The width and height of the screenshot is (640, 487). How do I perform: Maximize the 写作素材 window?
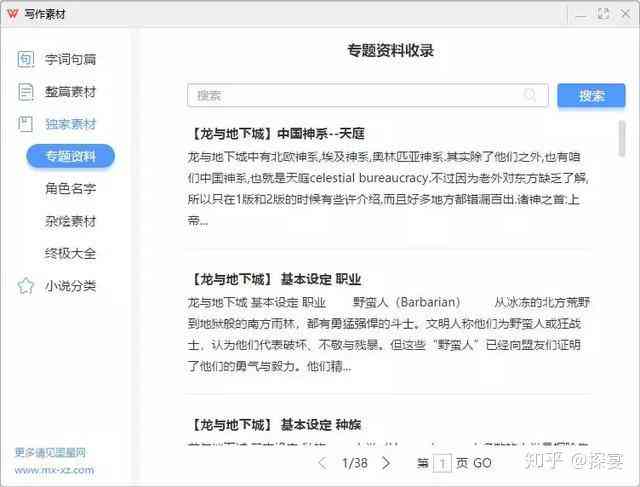pyautogui.click(x=603, y=14)
